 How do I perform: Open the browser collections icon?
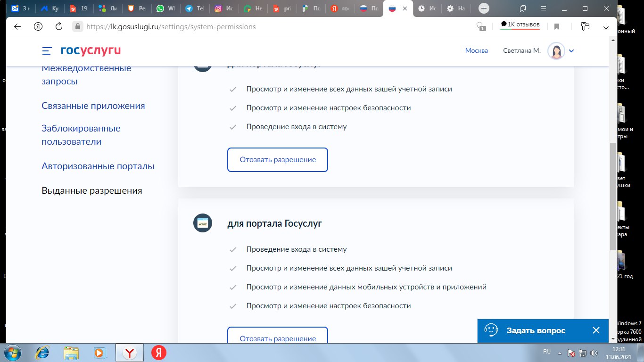pos(585,27)
